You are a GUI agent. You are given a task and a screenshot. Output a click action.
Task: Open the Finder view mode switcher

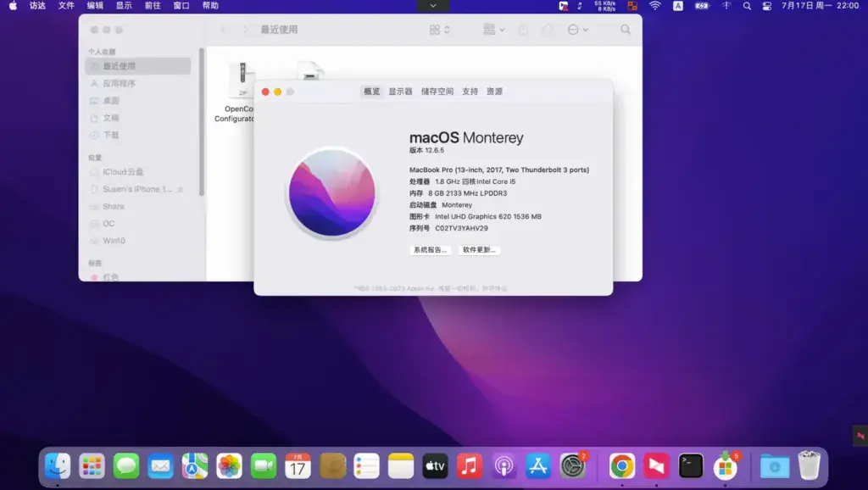(x=440, y=30)
